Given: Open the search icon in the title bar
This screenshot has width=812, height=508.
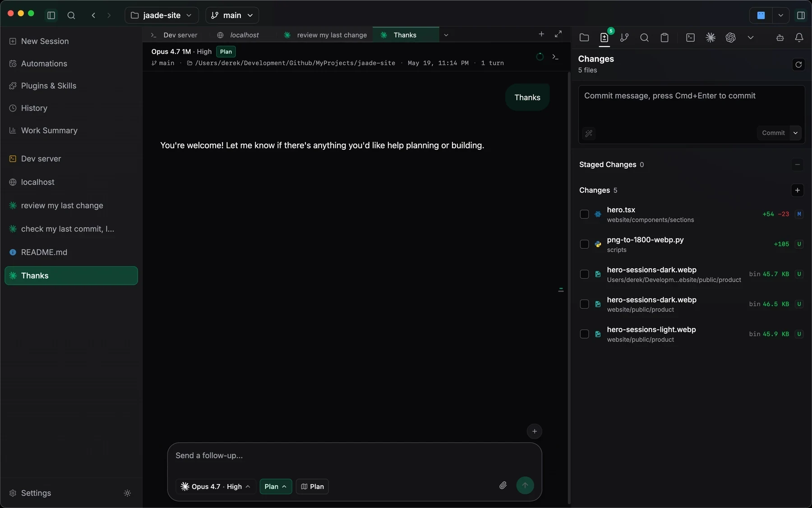Looking at the screenshot, I should pos(71,15).
